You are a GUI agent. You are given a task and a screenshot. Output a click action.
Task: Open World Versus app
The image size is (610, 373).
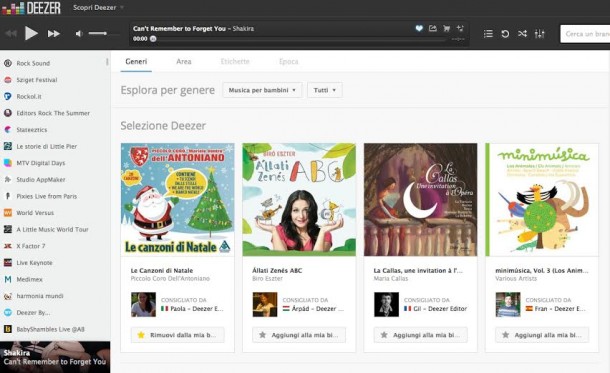[x=29, y=213]
